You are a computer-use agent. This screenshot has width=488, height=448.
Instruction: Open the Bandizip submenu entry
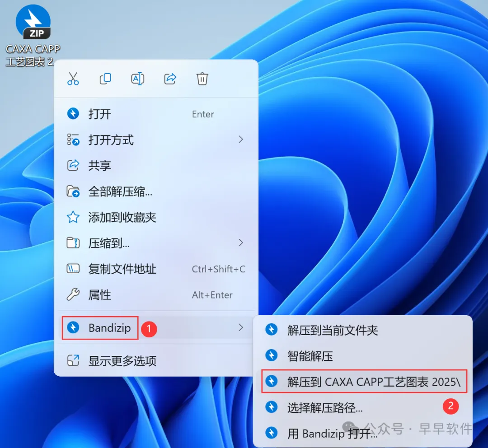point(155,327)
